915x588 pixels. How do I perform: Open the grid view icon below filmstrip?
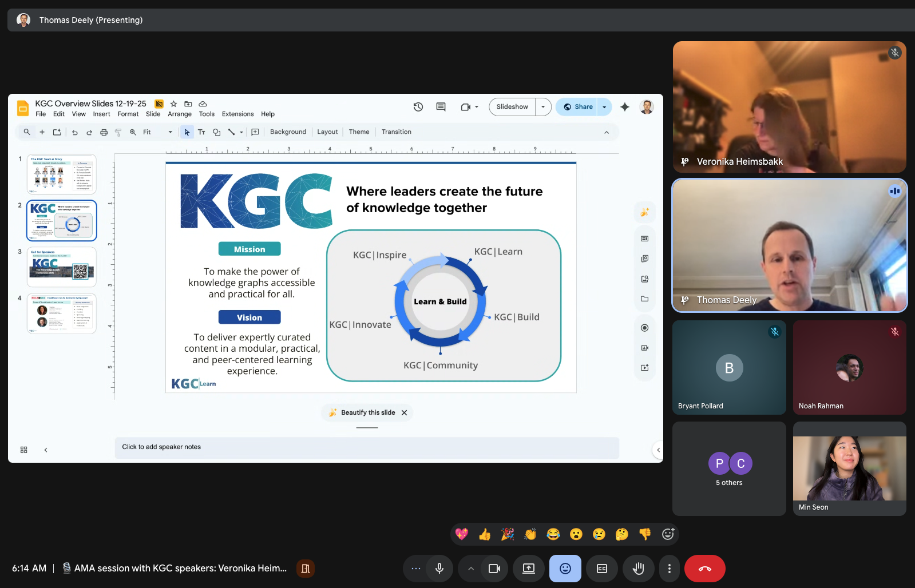pos(24,450)
